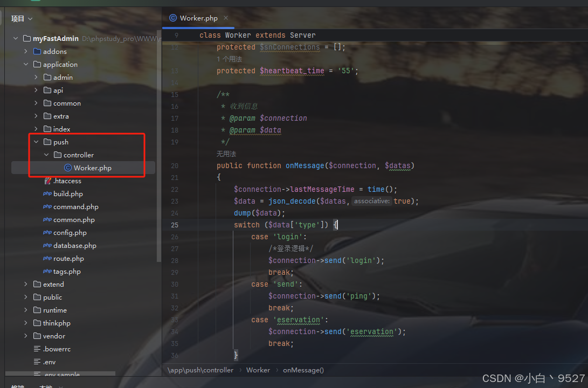
Task: Select the application folder icon
Action: point(37,64)
